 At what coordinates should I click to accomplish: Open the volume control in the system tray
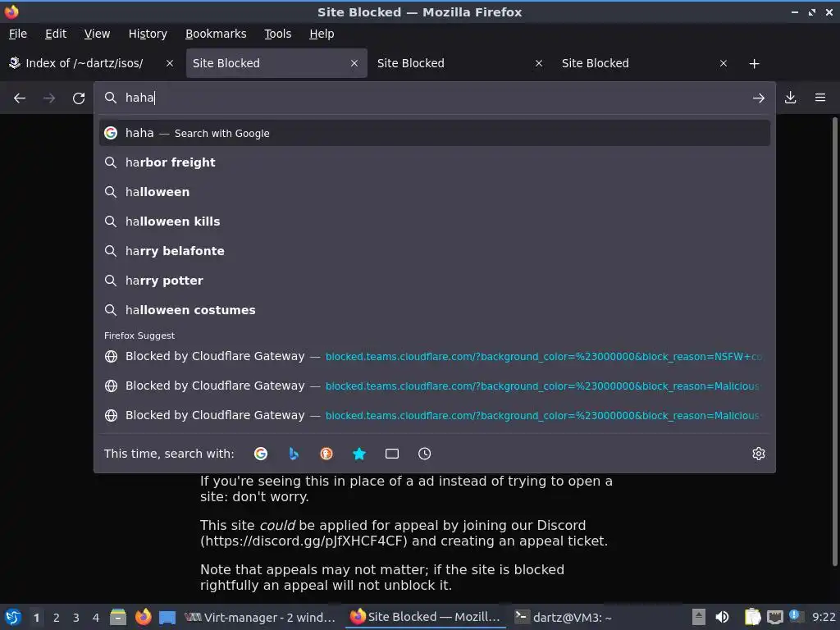click(x=722, y=617)
